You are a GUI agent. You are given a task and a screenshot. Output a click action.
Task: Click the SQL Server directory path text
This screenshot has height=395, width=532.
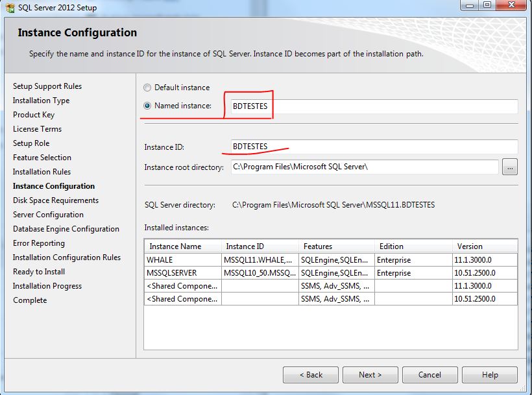[x=333, y=205]
